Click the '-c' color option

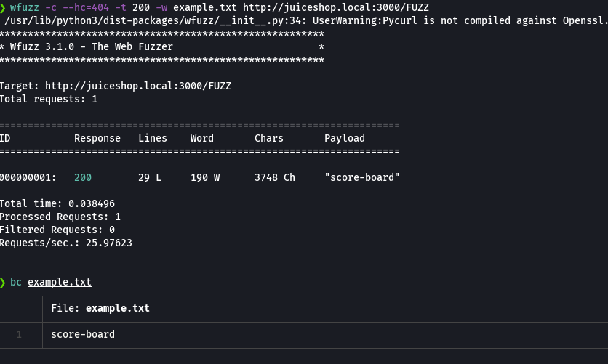click(51, 7)
